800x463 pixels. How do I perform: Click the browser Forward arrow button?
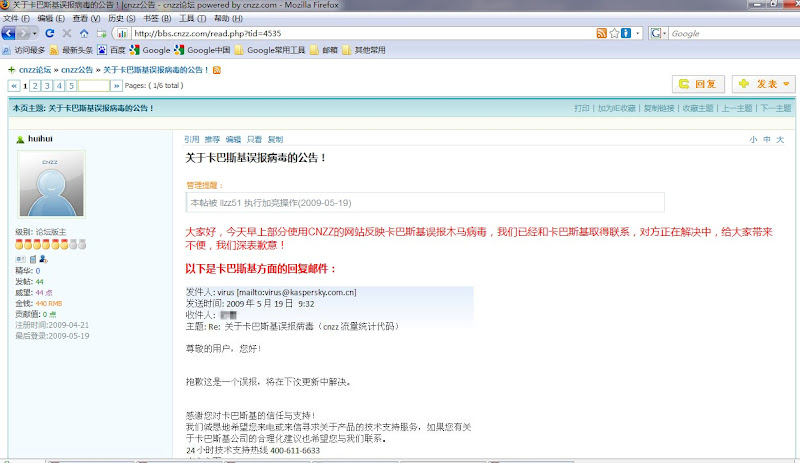[x=22, y=33]
